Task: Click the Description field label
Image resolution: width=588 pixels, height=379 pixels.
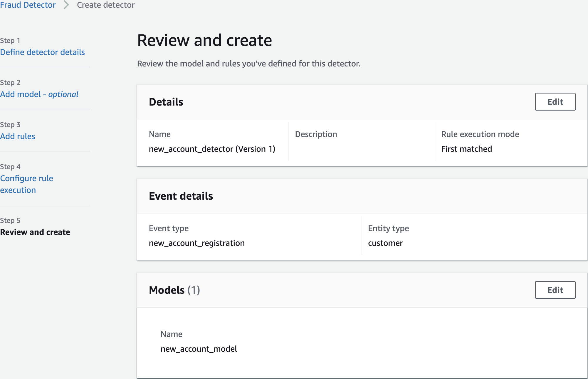Action: pyautogui.click(x=316, y=134)
